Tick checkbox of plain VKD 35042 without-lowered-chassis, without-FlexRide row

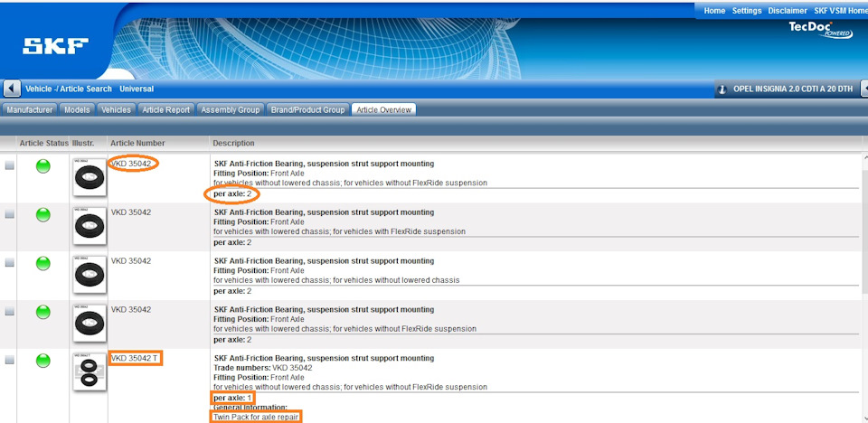click(x=9, y=165)
